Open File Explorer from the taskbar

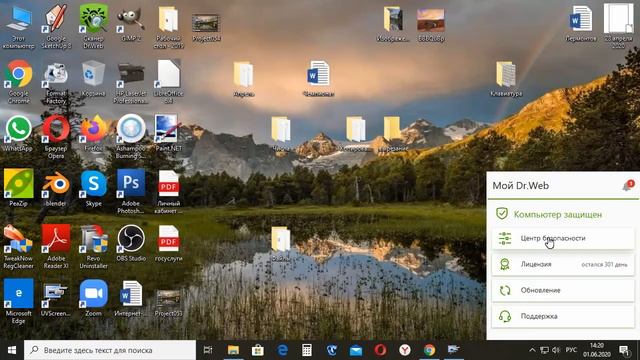click(x=233, y=350)
